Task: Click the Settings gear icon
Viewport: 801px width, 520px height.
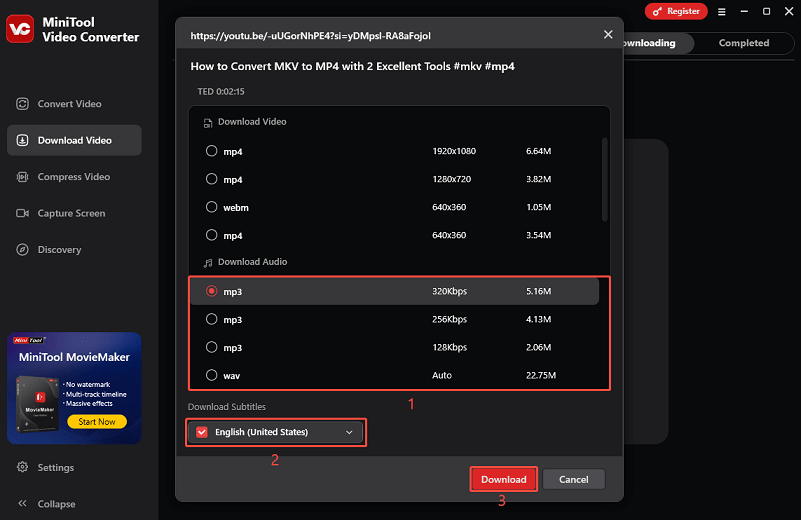Action: [22, 467]
